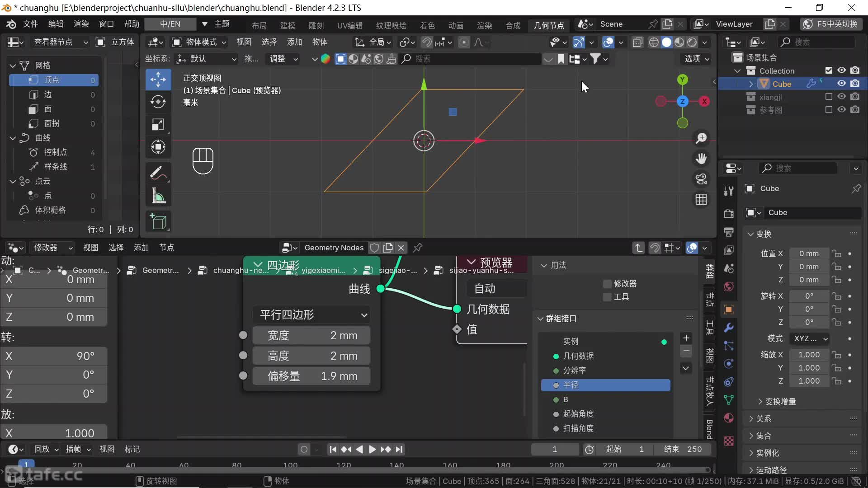
Task: Select the Move tool in viewport toolbar
Action: tap(158, 80)
